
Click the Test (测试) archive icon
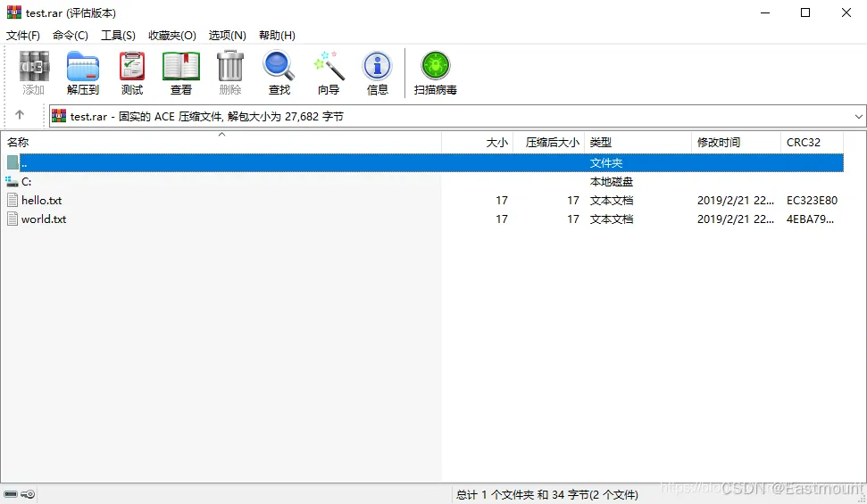(132, 66)
